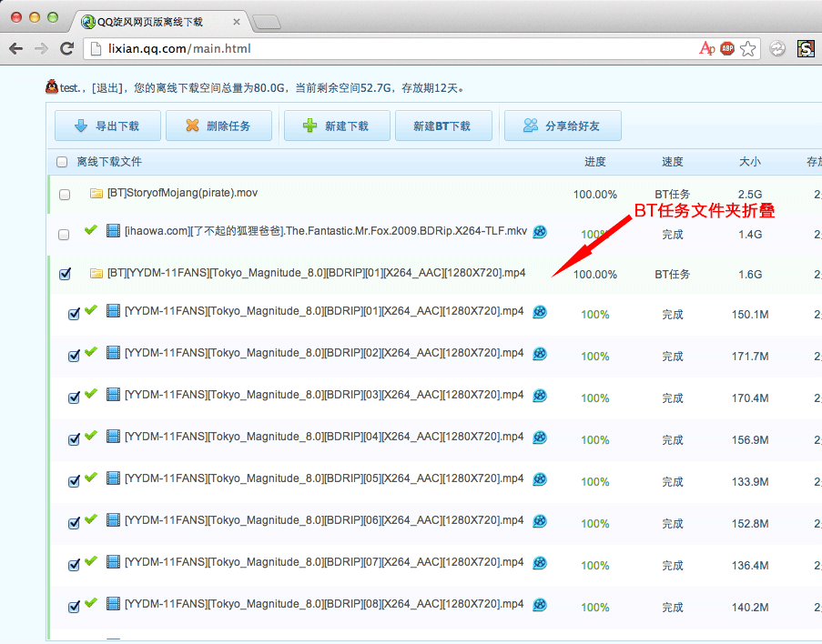The width and height of the screenshot is (822, 644).
Task: Click the Adblock Plus ABP icon
Action: pyautogui.click(x=727, y=49)
